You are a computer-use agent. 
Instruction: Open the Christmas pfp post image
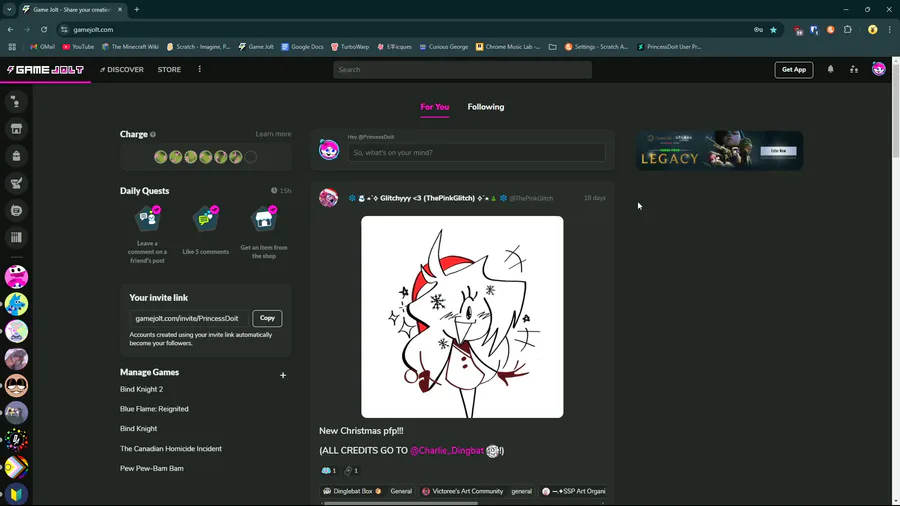tap(462, 317)
